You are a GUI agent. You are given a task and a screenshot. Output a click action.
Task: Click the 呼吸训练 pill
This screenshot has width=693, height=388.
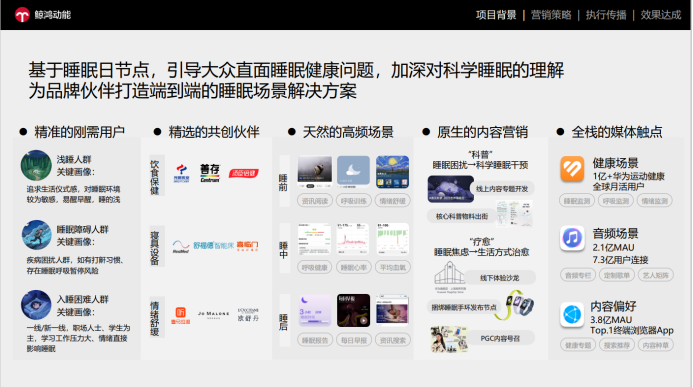(354, 201)
